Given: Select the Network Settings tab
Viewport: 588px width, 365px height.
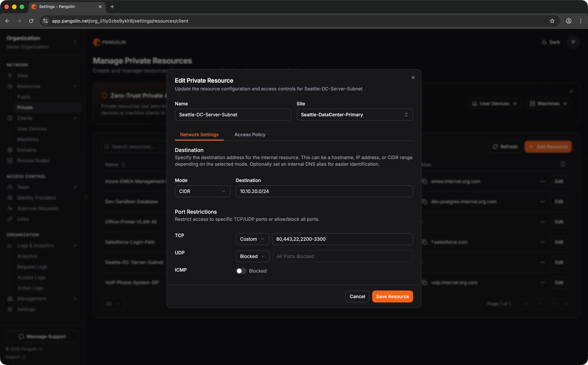Looking at the screenshot, I should click(x=199, y=134).
